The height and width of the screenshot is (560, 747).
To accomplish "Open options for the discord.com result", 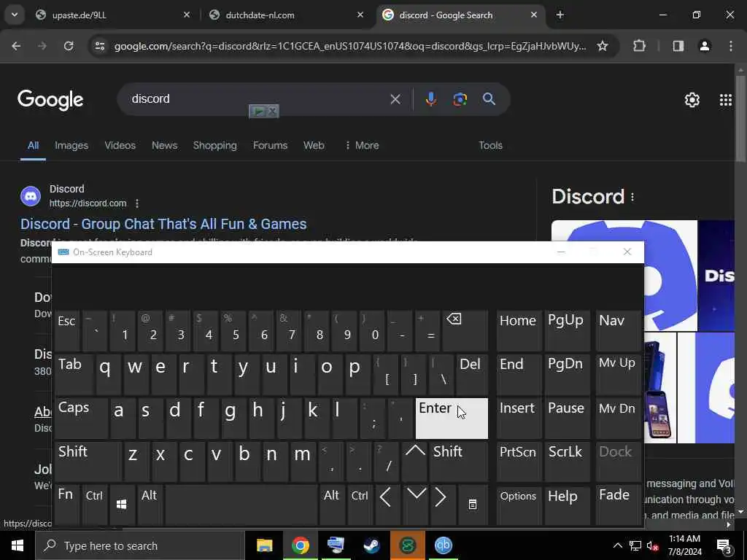I will [137, 203].
